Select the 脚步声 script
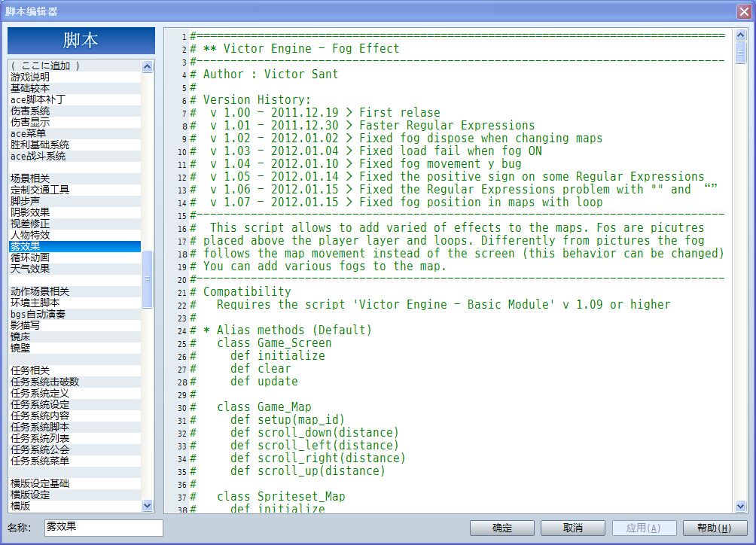This screenshot has width=756, height=545. (75, 201)
